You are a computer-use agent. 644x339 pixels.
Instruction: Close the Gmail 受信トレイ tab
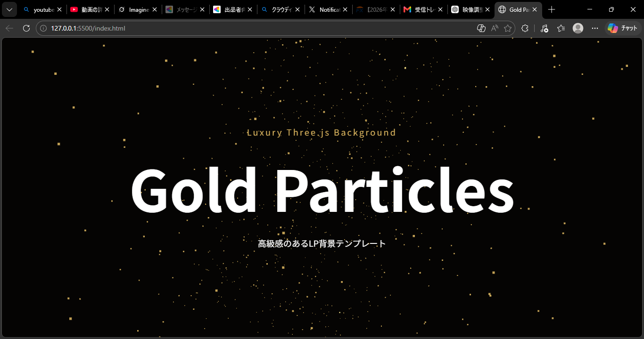click(440, 9)
